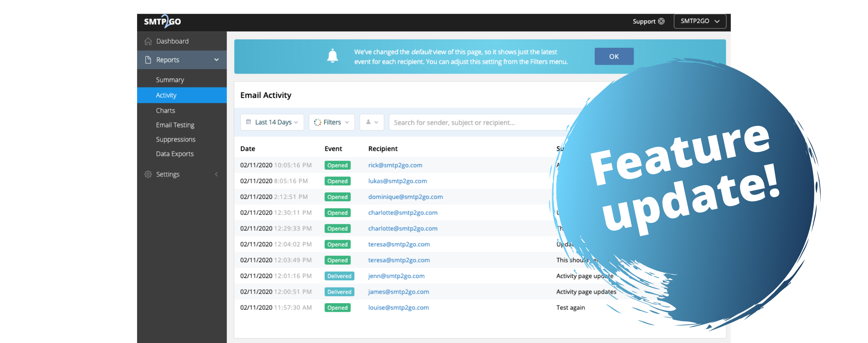Collapse the Reports section chevron
Image resolution: width=868 pixels, height=343 pixels.
pyautogui.click(x=217, y=60)
